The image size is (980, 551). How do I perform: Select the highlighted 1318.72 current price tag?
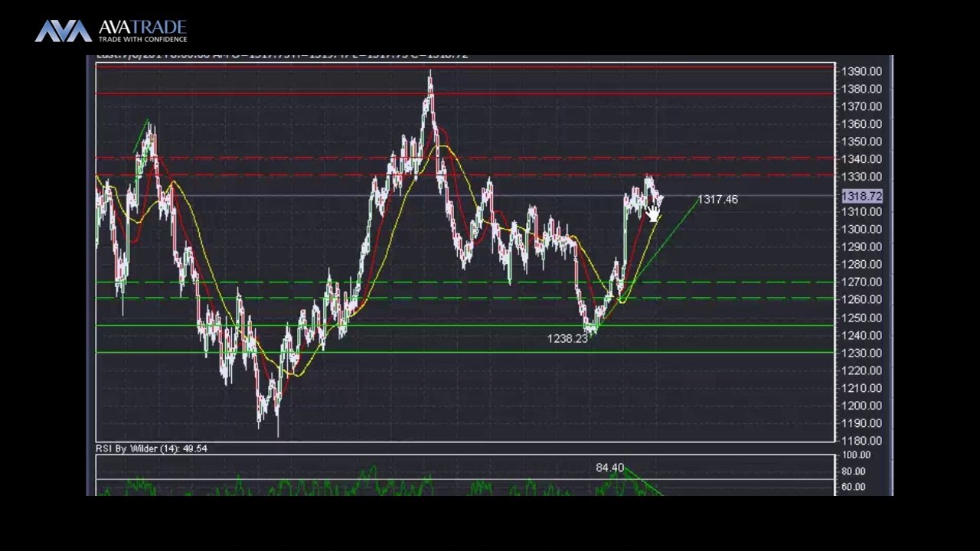pos(862,197)
